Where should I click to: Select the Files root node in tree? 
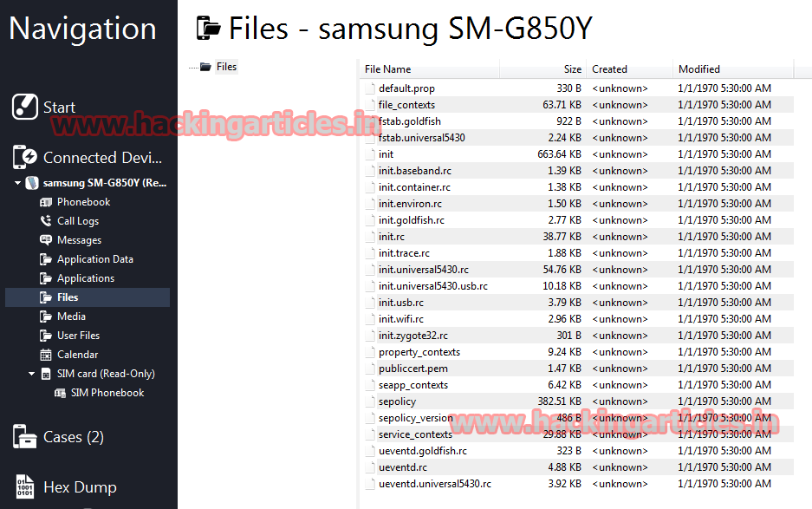click(x=226, y=67)
